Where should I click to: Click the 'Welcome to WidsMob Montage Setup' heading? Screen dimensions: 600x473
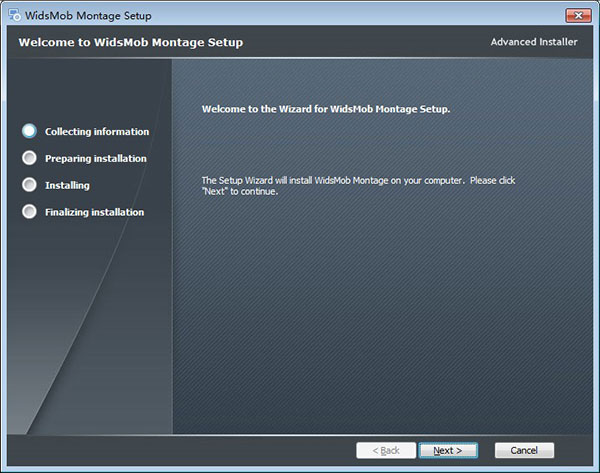point(131,42)
